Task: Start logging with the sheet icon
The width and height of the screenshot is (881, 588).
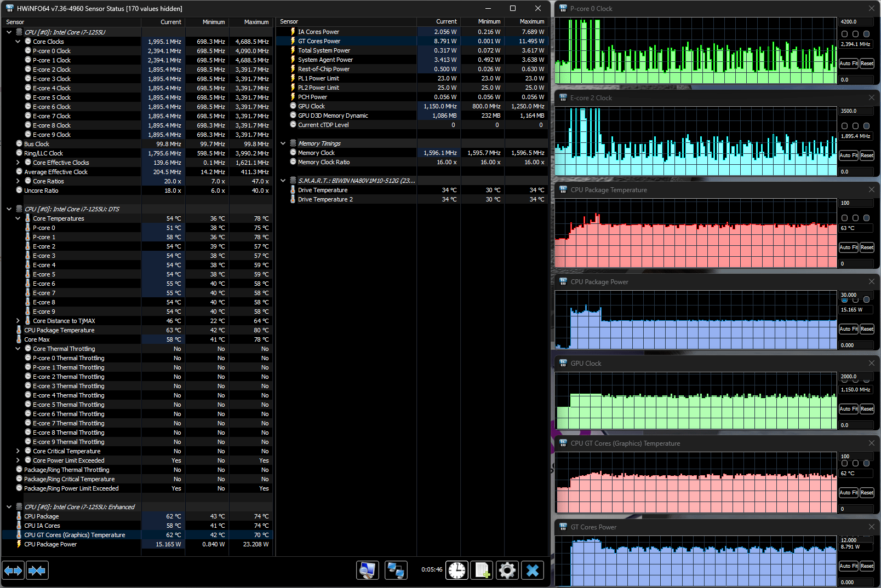Action: pos(482,570)
